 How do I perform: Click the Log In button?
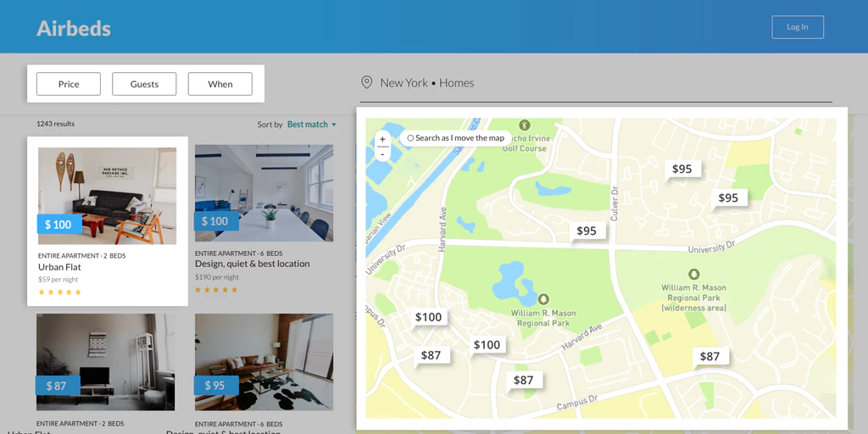pos(798,27)
